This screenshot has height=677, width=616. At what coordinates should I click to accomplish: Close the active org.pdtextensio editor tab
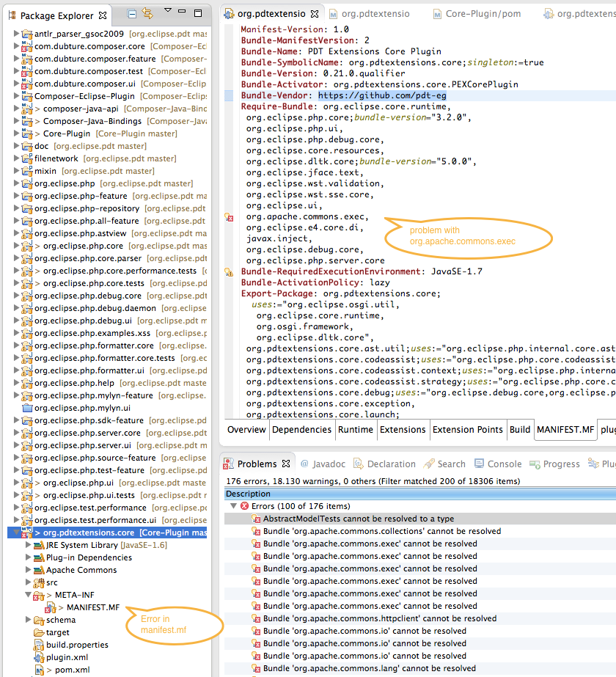[x=315, y=14]
